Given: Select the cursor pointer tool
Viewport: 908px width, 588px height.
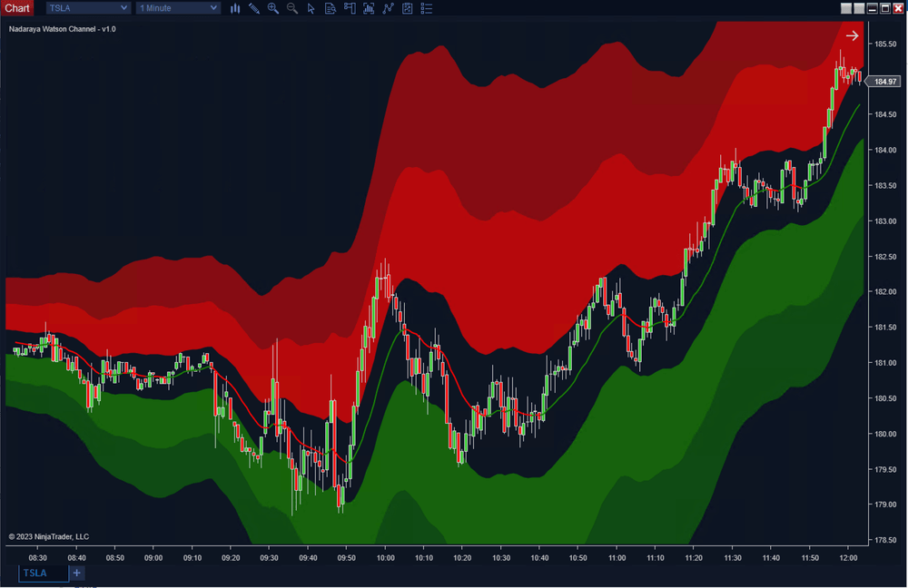Looking at the screenshot, I should pyautogui.click(x=311, y=8).
